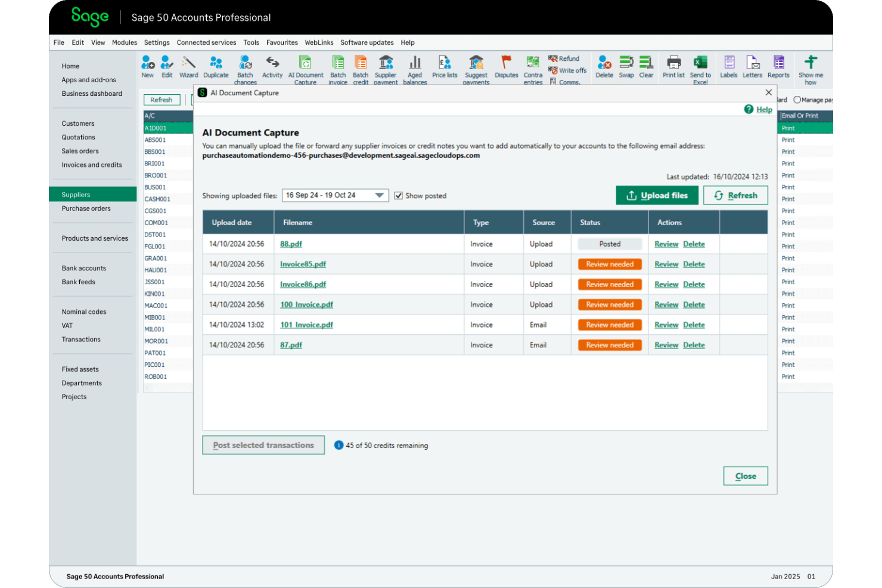Switch to the Purchase orders section

click(86, 209)
